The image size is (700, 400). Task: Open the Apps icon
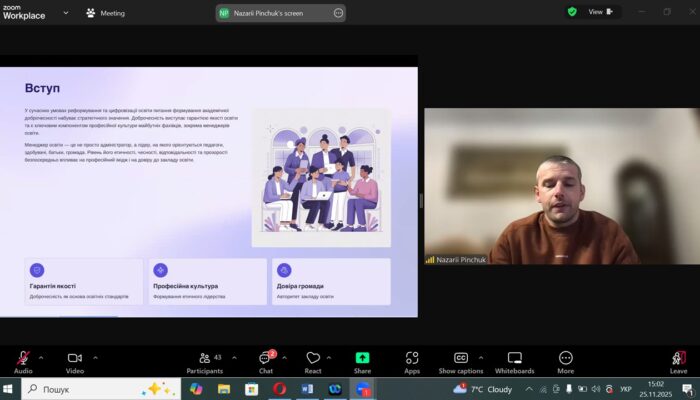click(x=412, y=358)
